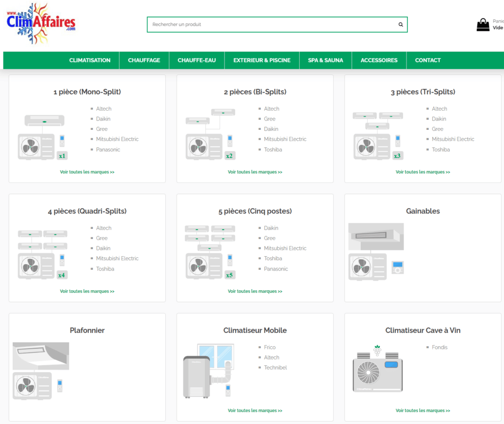Open the 1 pièce (Mono-Split) heading
The width and height of the screenshot is (504, 424).
87,92
